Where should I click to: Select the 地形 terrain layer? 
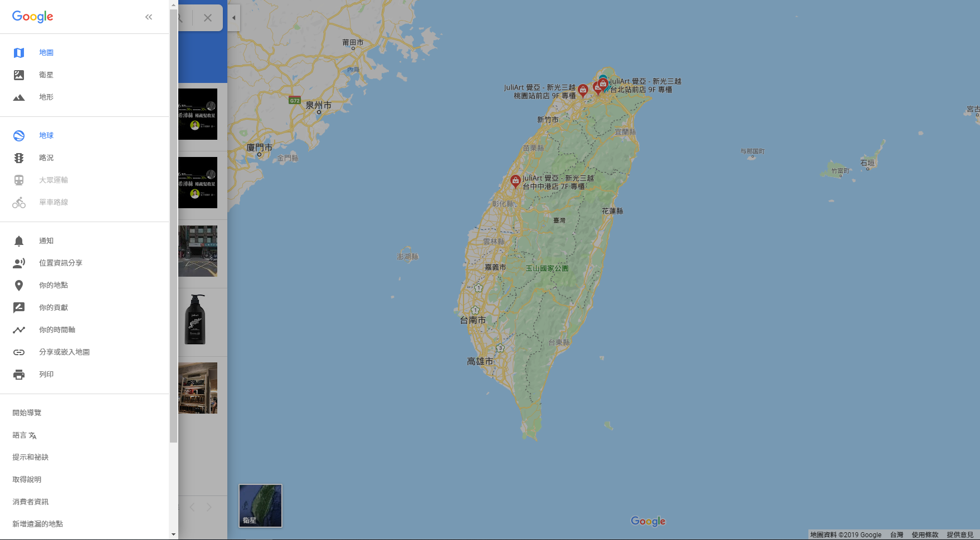tap(46, 97)
